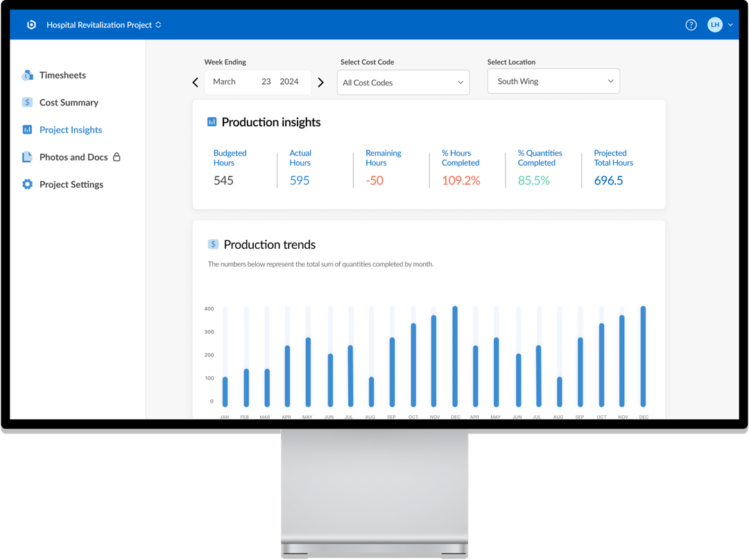Click the Photos and Docs page icon
Screen dimensions: 749x560
(x=27, y=157)
